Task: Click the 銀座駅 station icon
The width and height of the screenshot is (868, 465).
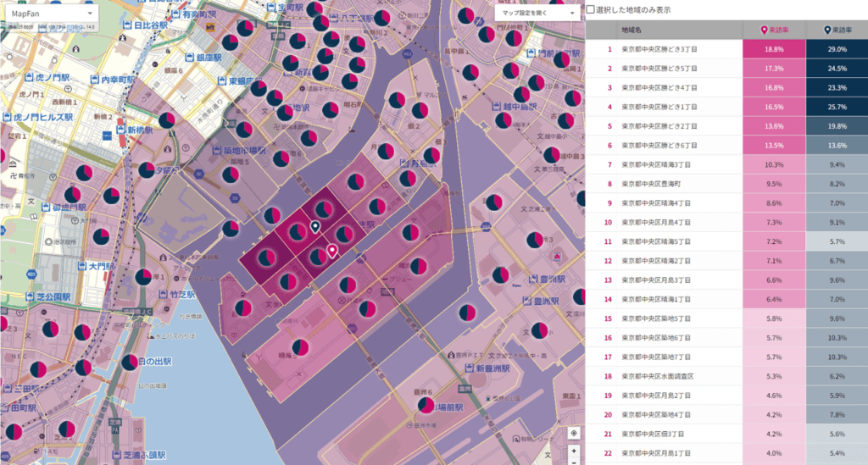Action: tap(188, 58)
